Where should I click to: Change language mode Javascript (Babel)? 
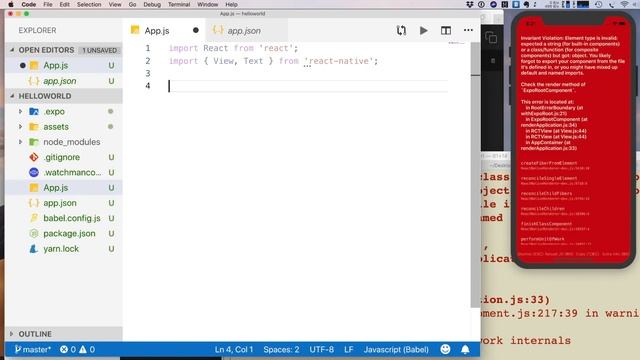coord(396,349)
